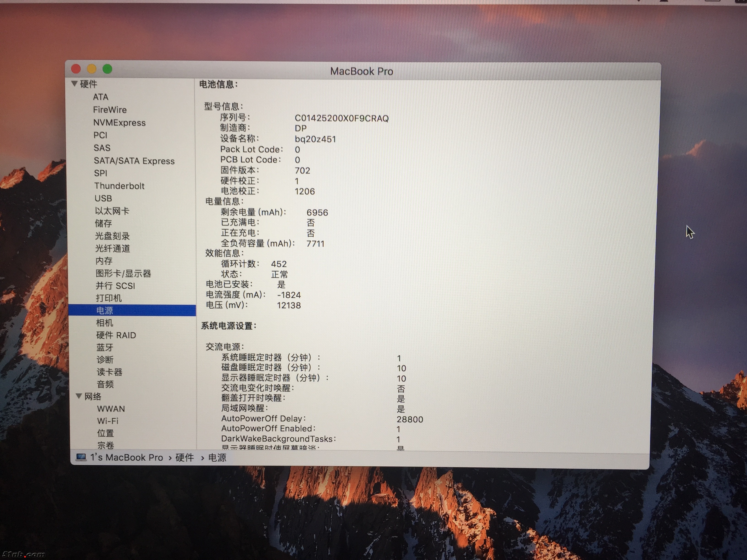Image resolution: width=747 pixels, height=560 pixels.
Task: Collapse the 硬件 section triangle
Action: pyautogui.click(x=75, y=83)
